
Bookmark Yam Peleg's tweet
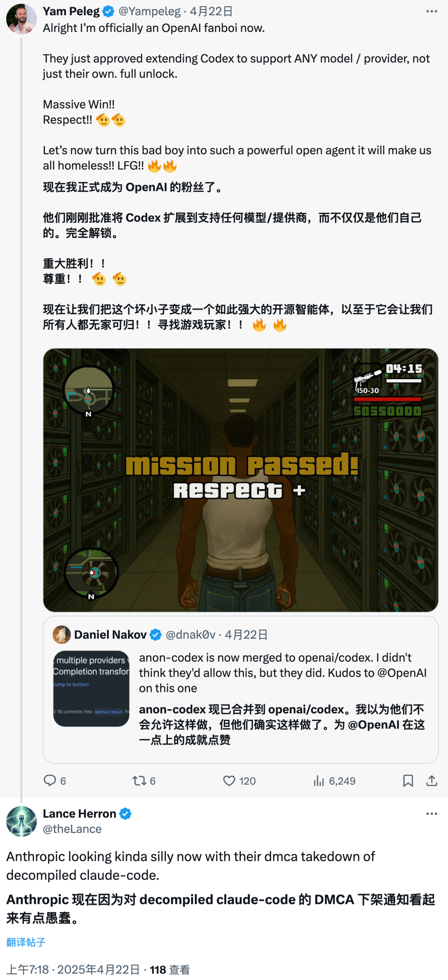[x=408, y=781]
